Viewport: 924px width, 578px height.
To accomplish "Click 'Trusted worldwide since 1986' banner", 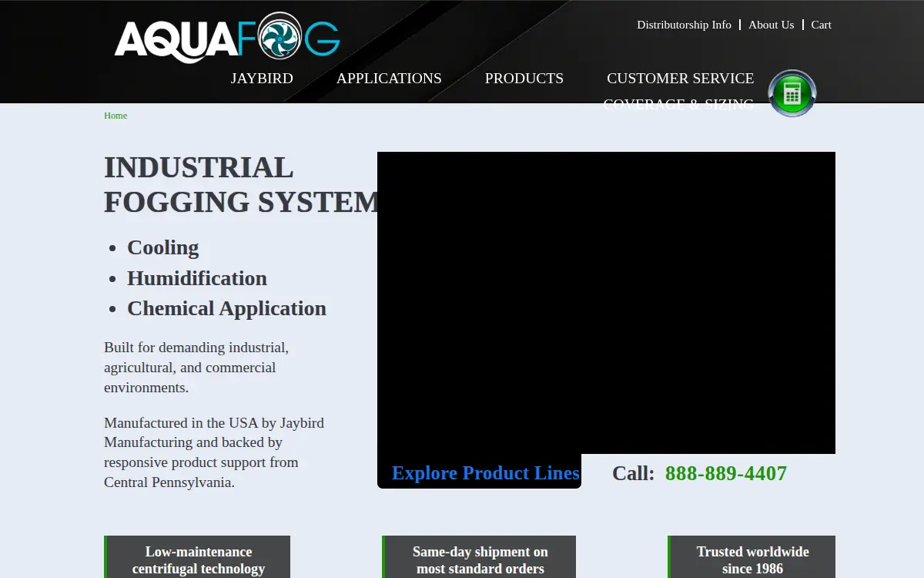I will (752, 557).
